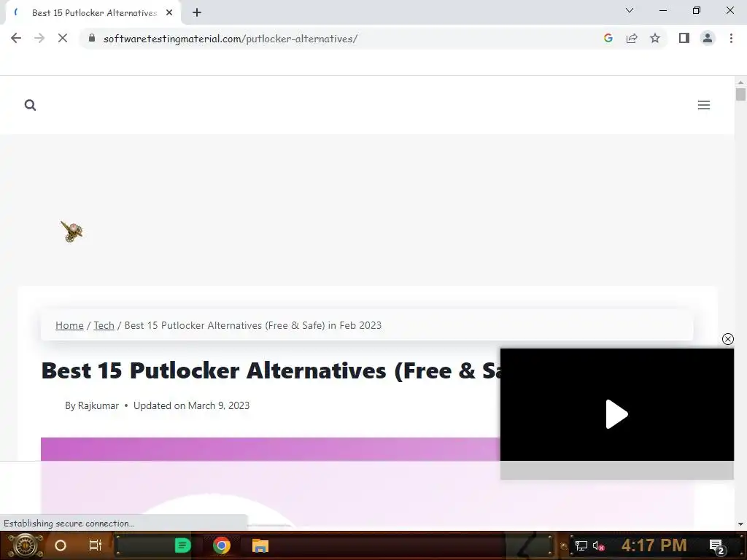Open a new browser tab

coord(197,13)
